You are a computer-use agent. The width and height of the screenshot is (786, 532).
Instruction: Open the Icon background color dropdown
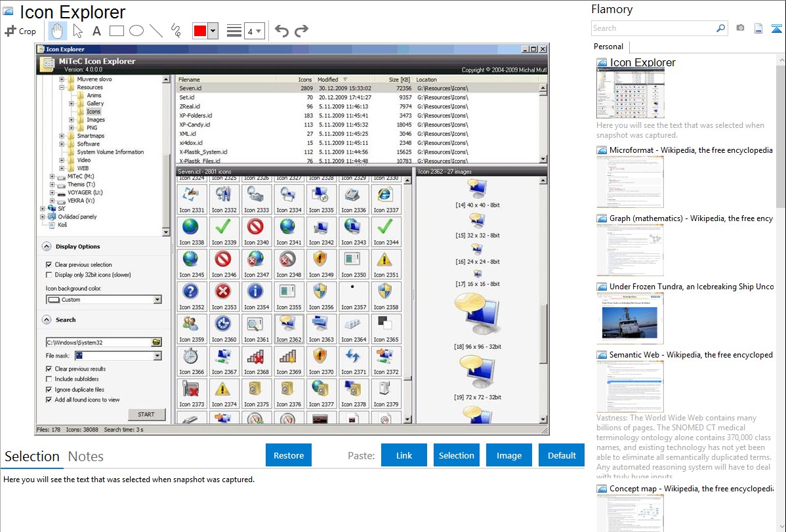pyautogui.click(x=157, y=300)
